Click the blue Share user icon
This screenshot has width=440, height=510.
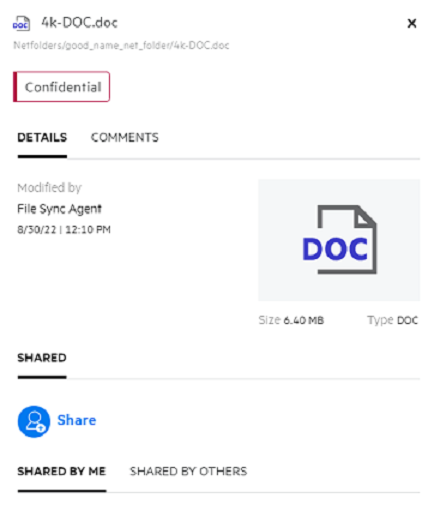tap(34, 422)
